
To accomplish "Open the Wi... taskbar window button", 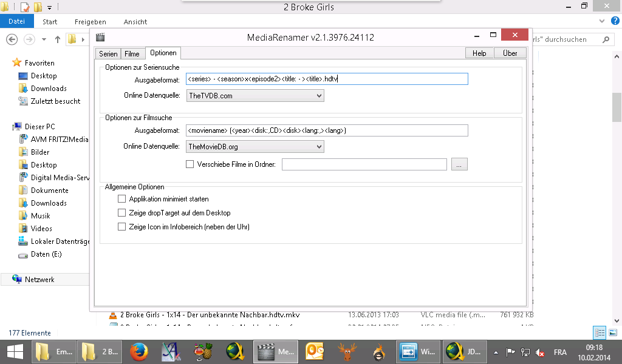I will pos(418,352).
